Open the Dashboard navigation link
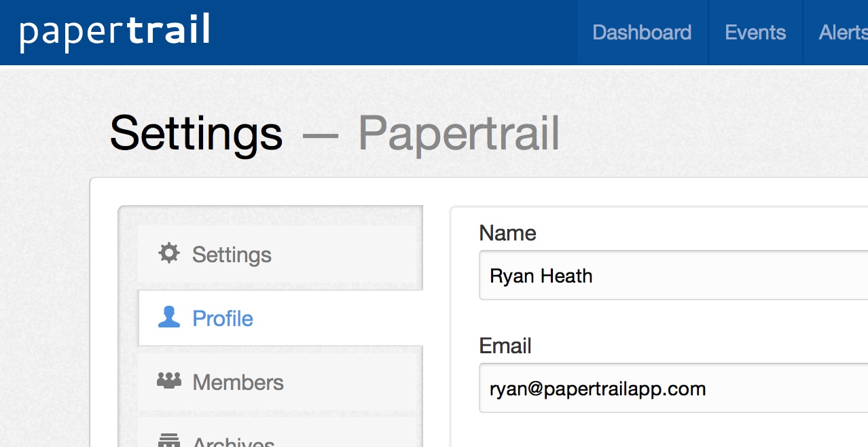 (x=642, y=33)
